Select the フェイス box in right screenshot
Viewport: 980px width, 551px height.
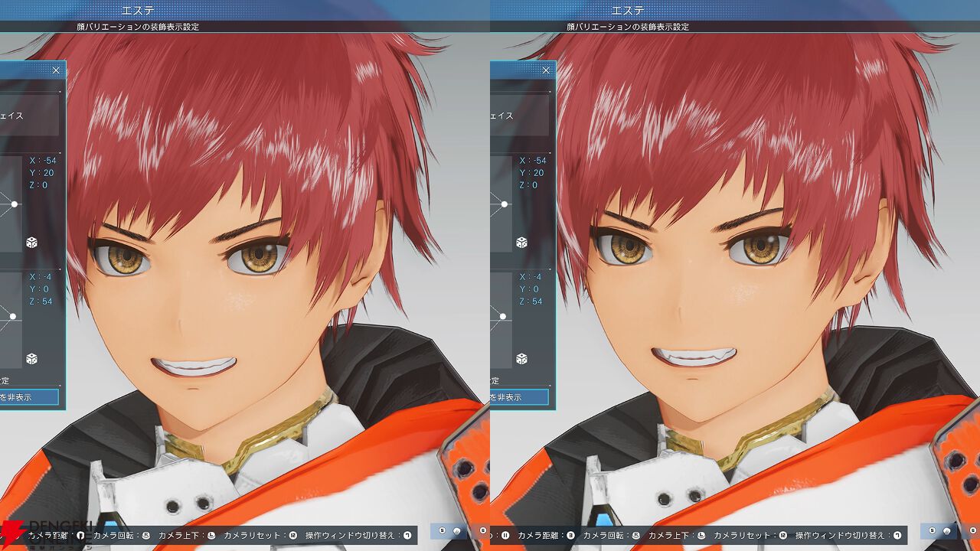click(519, 116)
